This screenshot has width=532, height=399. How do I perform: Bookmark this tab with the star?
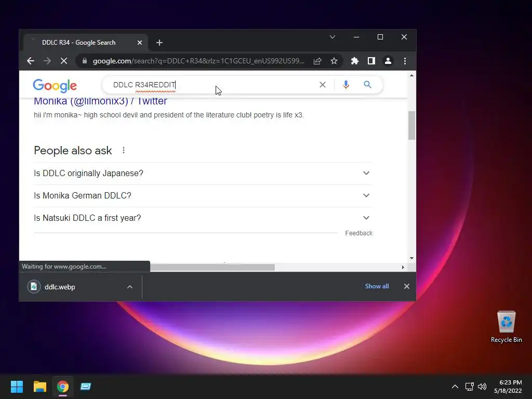pyautogui.click(x=334, y=61)
